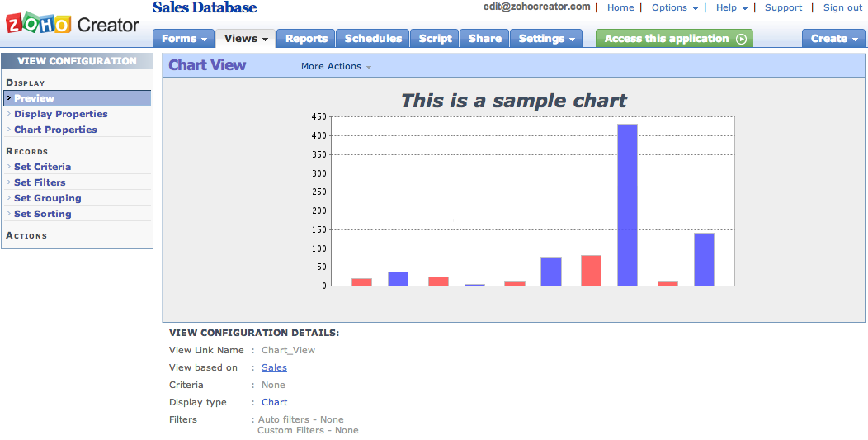Viewport: 868px width, 440px height.
Task: Open the Views dropdown tab
Action: [246, 38]
